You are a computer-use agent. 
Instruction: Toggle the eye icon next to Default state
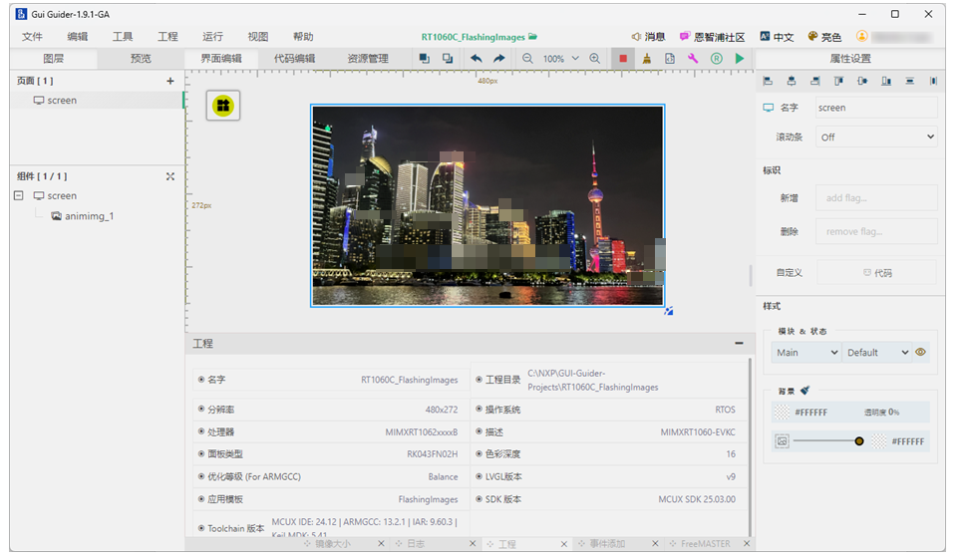(x=921, y=352)
